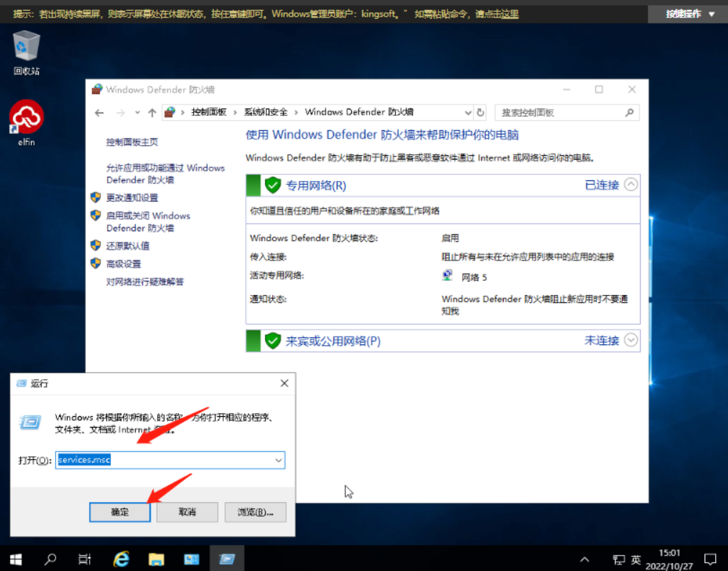Click the 已连接 status text
The width and height of the screenshot is (728, 571).
click(602, 185)
